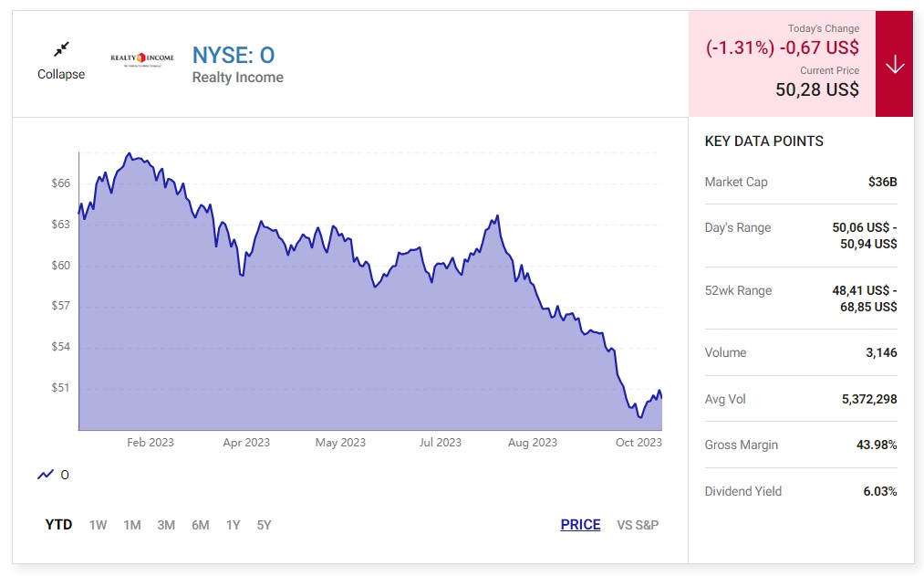Select the YTD time range
Viewport: 924px width, 576px height.
(59, 525)
